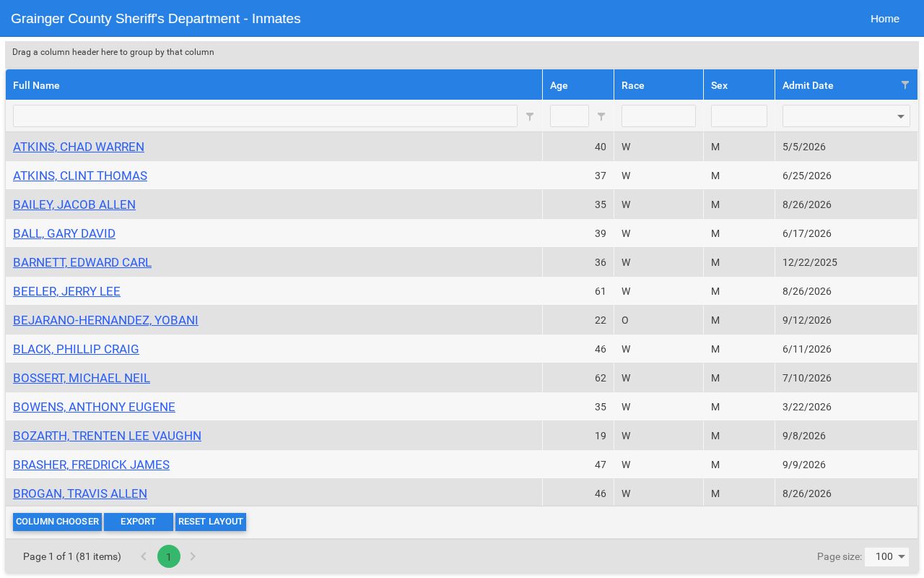Focus the Full Name filter field

coord(265,116)
